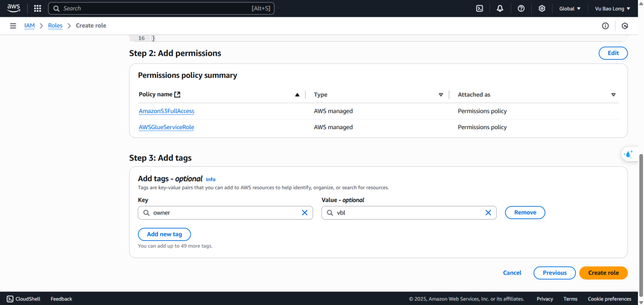Click the Step 2: Add permissions heading
Image resolution: width=644 pixels, height=305 pixels.
pyautogui.click(x=175, y=53)
